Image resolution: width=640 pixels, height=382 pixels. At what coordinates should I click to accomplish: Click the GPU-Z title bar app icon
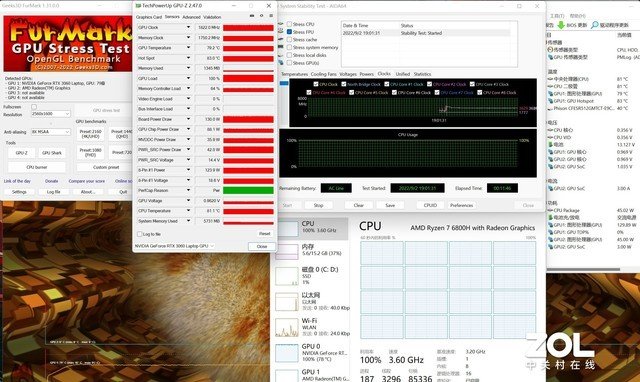pyautogui.click(x=138, y=6)
